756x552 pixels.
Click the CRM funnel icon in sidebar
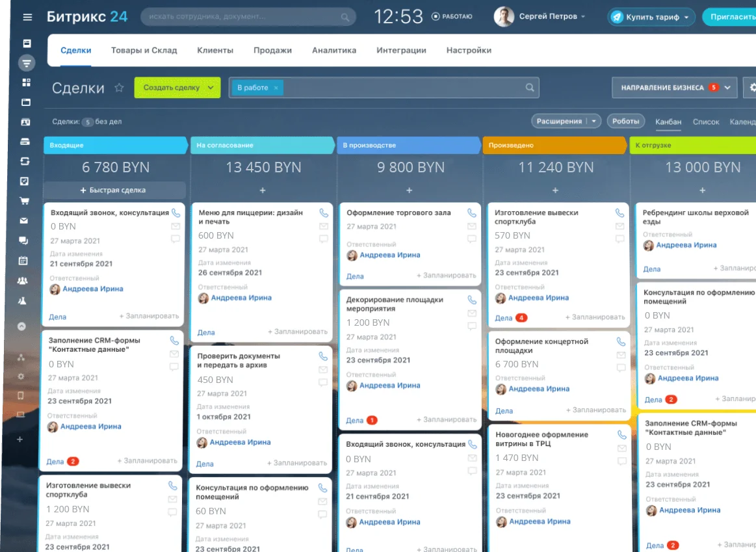[x=26, y=63]
